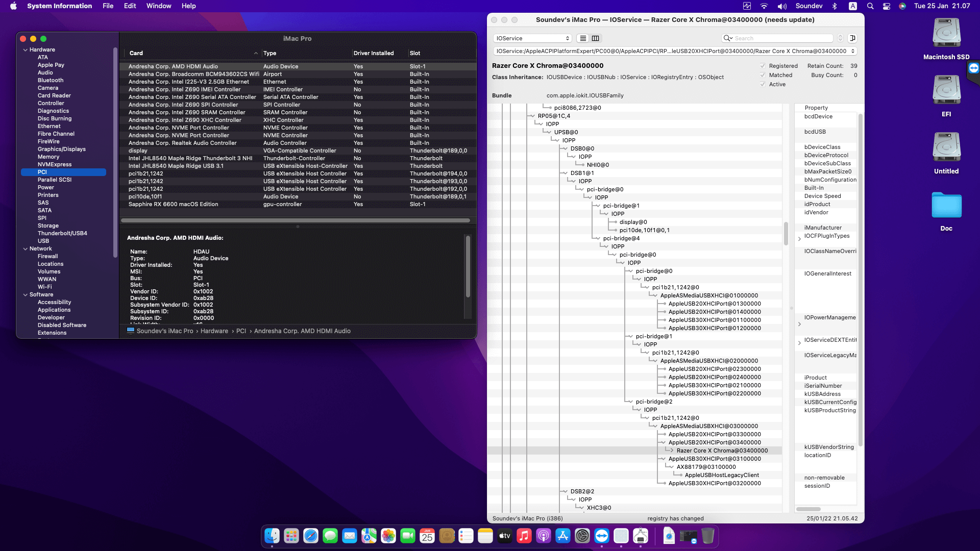This screenshot has width=980, height=551.
Task: Click the search magnifier options icon
Action: coord(727,38)
